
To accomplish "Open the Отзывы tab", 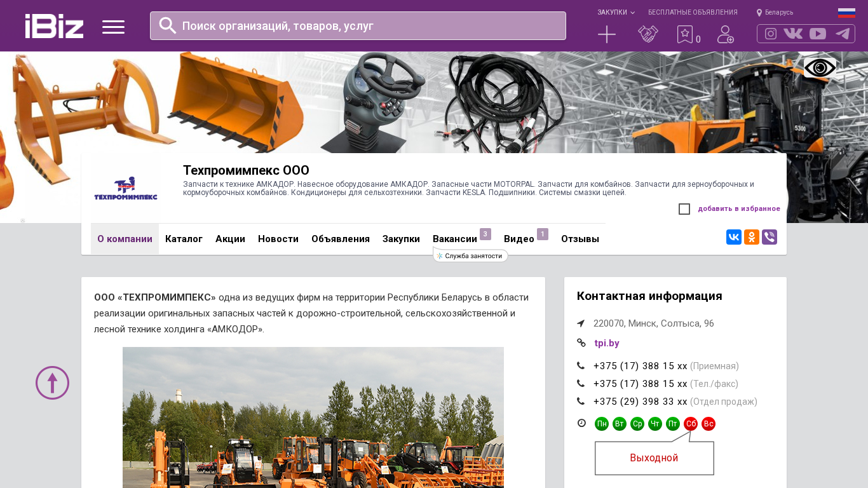I will pyautogui.click(x=580, y=239).
